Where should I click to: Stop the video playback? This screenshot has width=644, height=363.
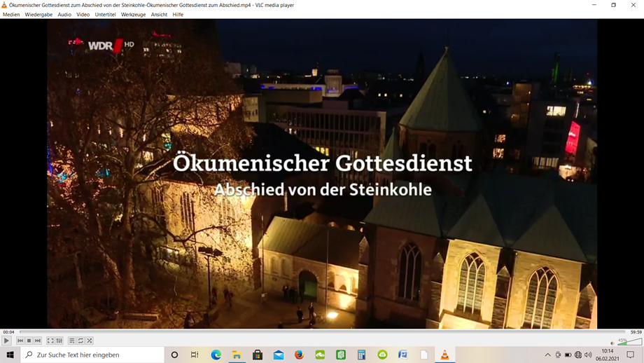point(29,341)
